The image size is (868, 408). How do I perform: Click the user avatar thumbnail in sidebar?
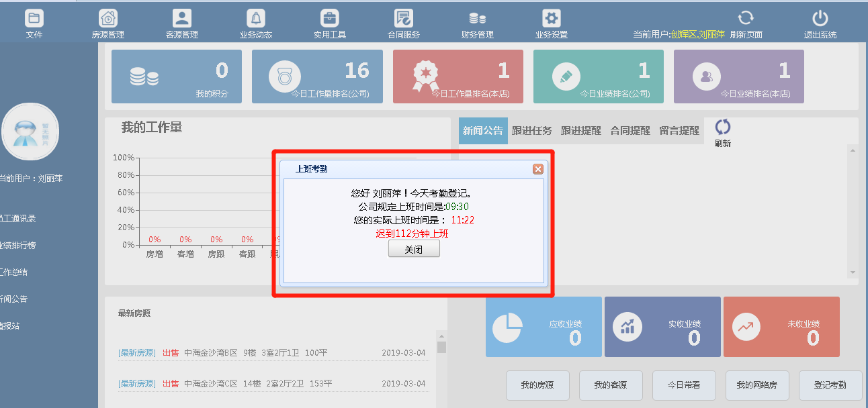(x=30, y=132)
